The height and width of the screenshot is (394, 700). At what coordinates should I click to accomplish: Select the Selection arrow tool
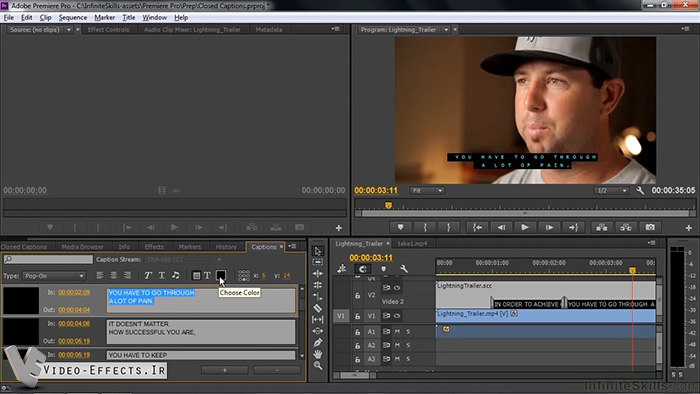pyautogui.click(x=317, y=251)
